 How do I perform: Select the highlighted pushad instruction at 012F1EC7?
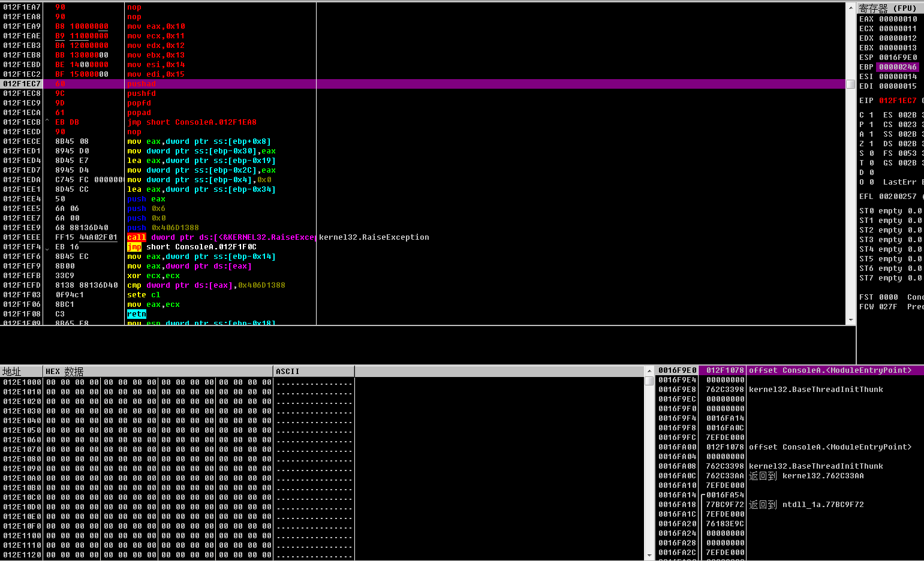pos(423,84)
